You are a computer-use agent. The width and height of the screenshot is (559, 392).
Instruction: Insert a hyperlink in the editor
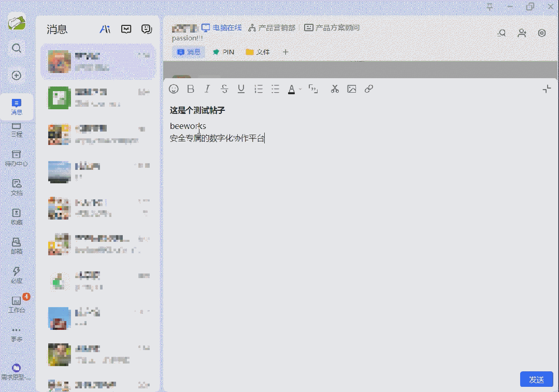[x=368, y=89]
